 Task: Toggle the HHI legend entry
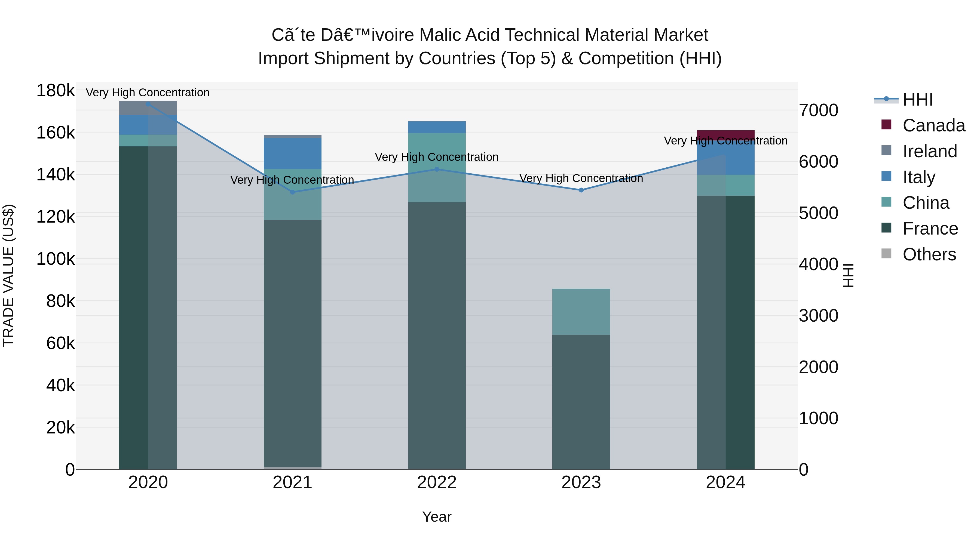click(904, 100)
